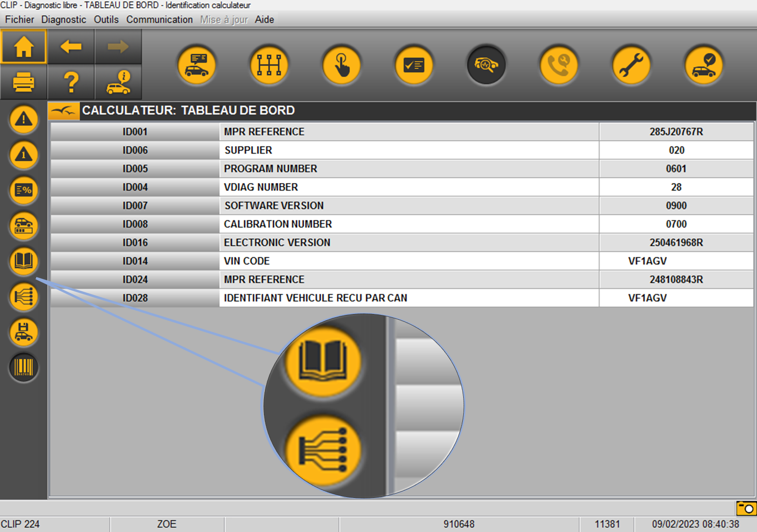This screenshot has height=532, width=757.
Task: Click the camera screenshot icon
Action: pyautogui.click(x=746, y=508)
